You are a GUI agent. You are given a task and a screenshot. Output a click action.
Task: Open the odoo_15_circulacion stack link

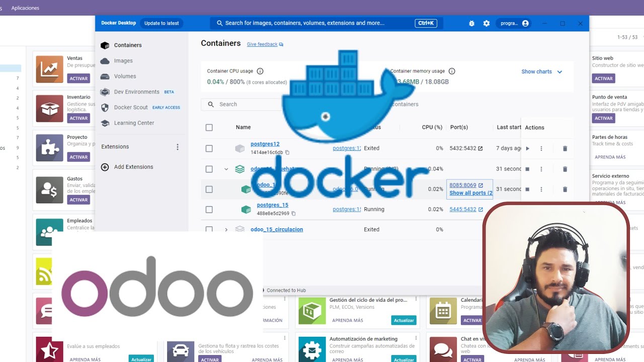click(x=277, y=230)
